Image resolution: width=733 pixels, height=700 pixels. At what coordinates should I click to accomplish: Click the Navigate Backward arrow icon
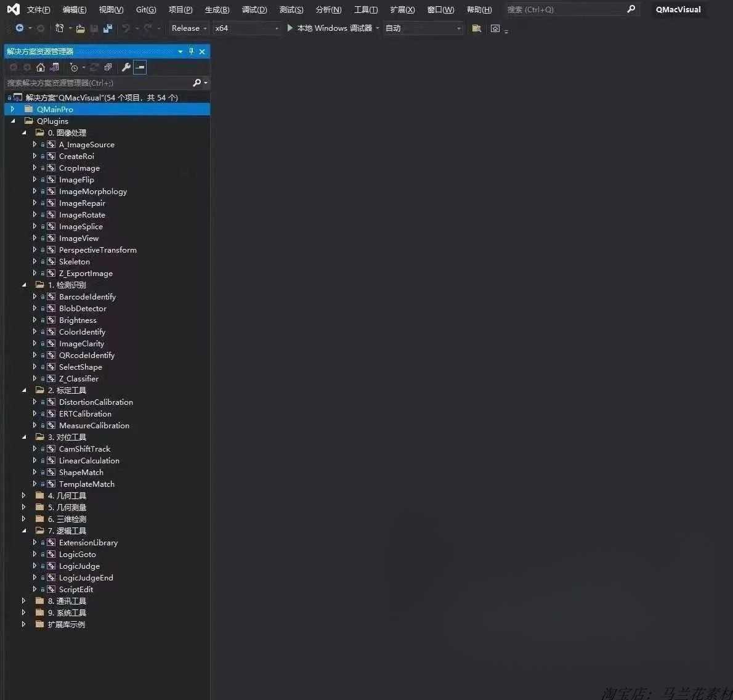click(x=20, y=28)
